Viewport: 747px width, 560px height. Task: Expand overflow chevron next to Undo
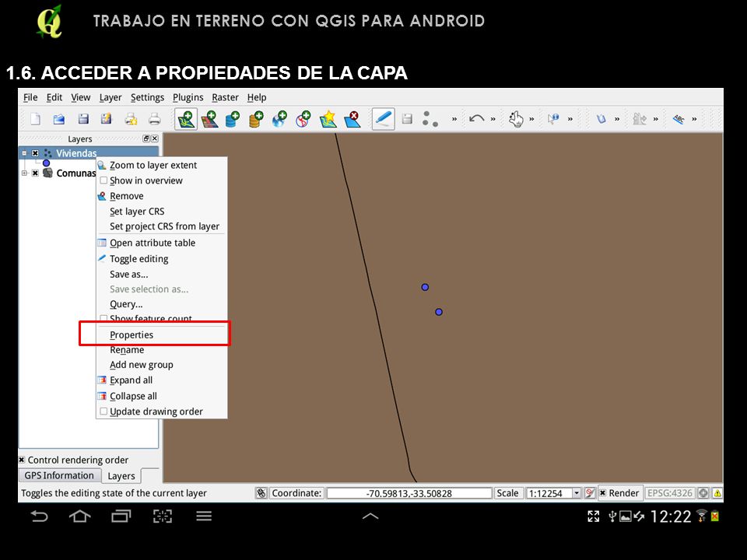[x=493, y=119]
